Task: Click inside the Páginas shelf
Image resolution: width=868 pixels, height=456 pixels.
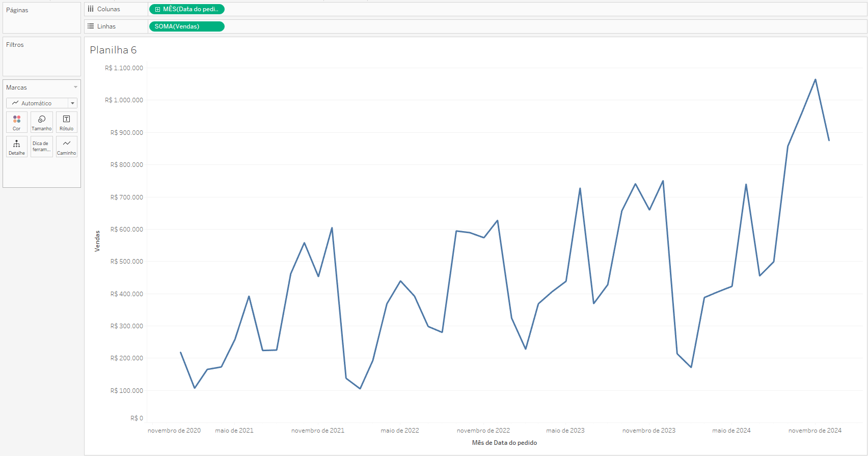Action: click(42, 21)
